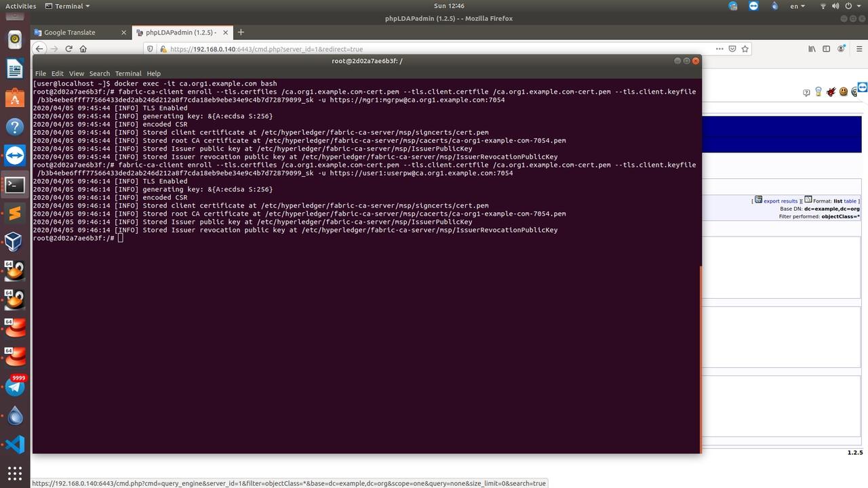Open the Rhythmbox speaker icon in the dock
Screen dimensions: 868x488
point(15,39)
